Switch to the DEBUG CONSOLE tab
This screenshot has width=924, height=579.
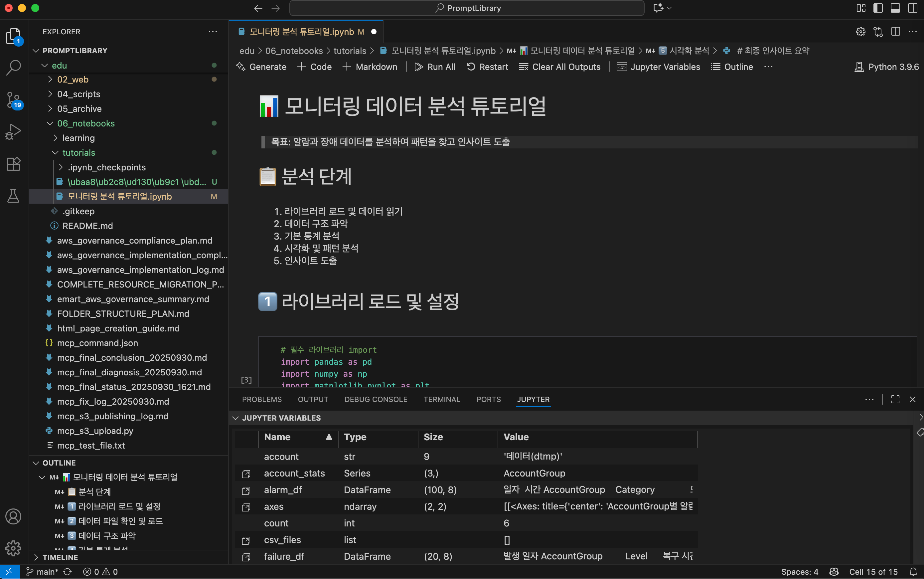[x=376, y=399]
